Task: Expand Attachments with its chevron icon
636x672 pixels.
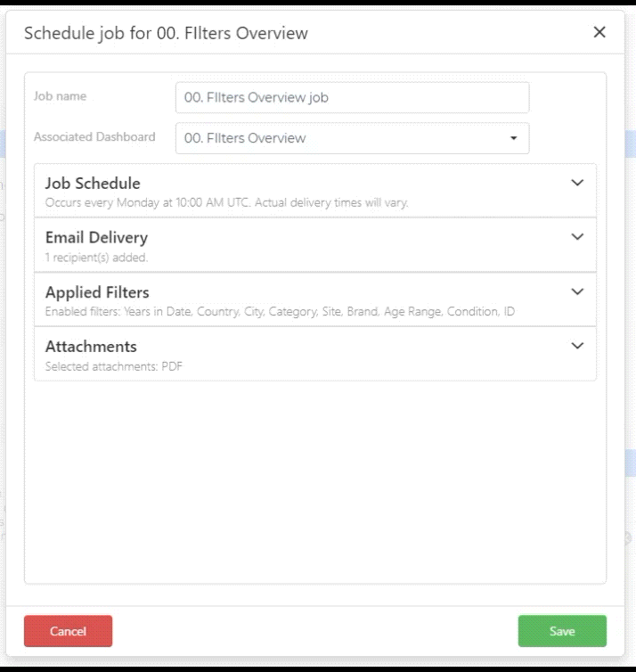Action: click(577, 346)
